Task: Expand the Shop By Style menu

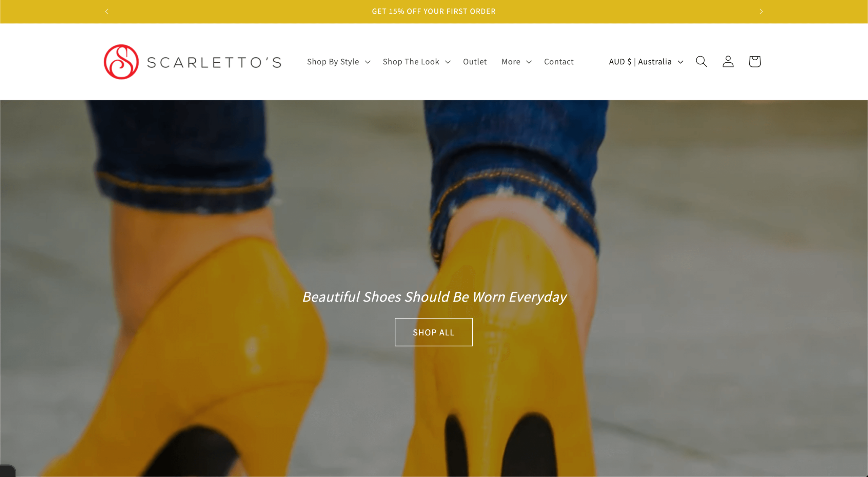Action: (339, 62)
